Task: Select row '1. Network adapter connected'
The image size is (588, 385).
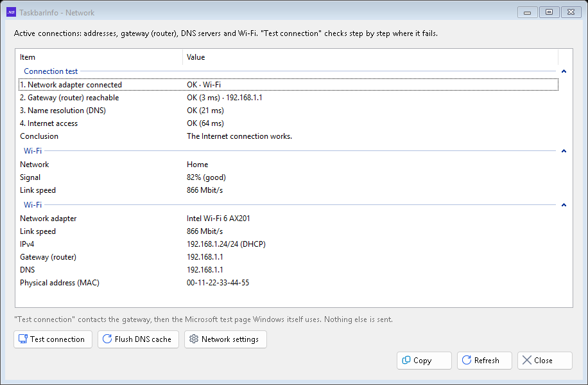Action: click(288, 84)
